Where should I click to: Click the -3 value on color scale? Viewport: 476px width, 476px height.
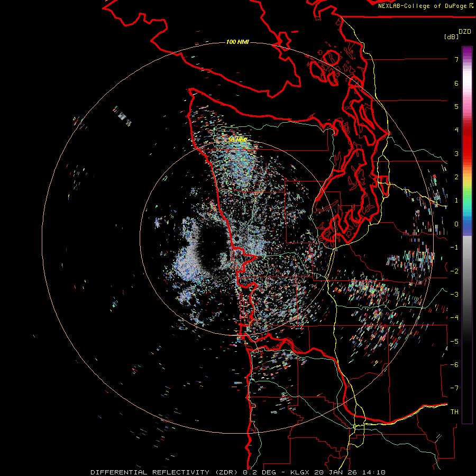454,295
